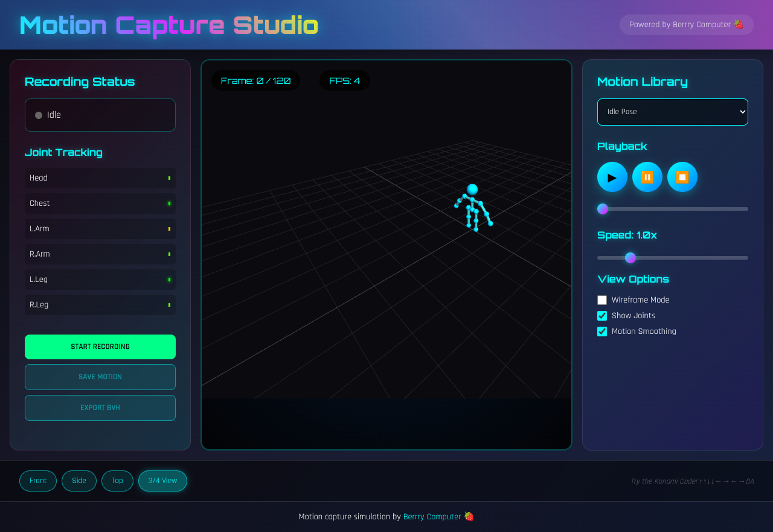Screen dimensions: 773x532
Task: Adjust the Speed slider handle
Action: tap(630, 258)
